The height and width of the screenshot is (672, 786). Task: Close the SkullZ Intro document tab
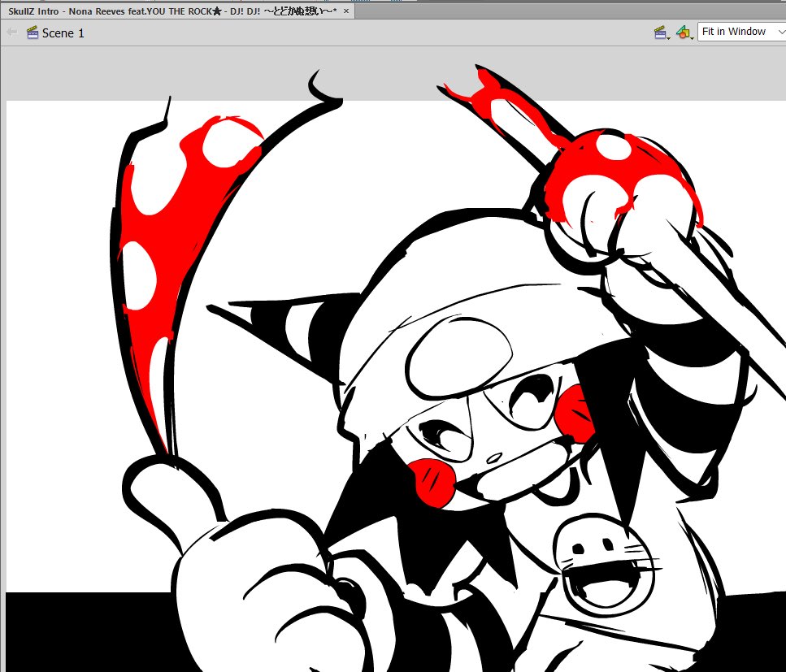pos(346,11)
